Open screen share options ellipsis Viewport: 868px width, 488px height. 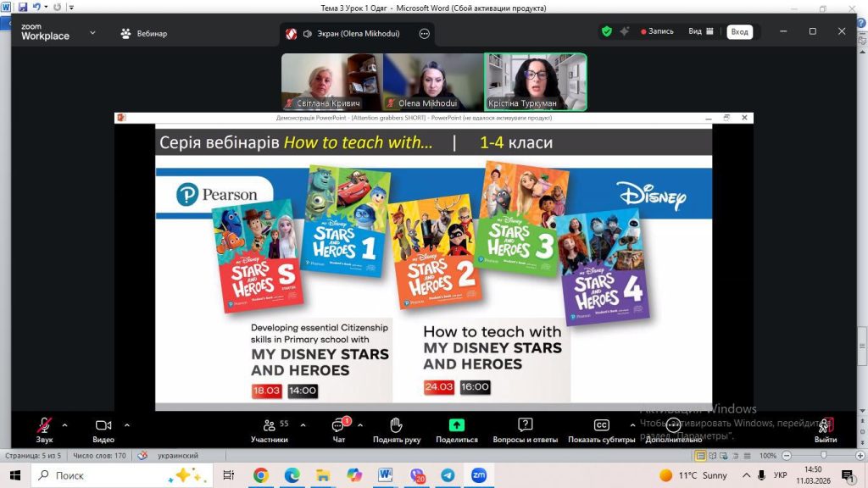425,34
